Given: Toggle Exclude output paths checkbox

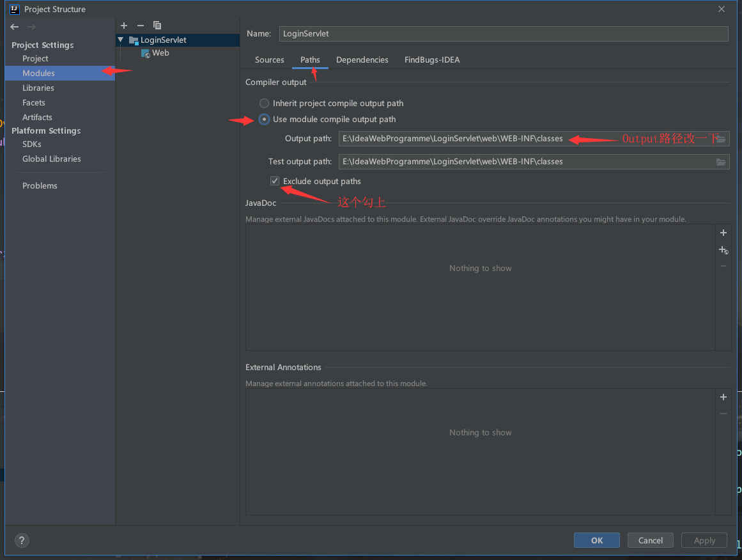Looking at the screenshot, I should tap(274, 181).
